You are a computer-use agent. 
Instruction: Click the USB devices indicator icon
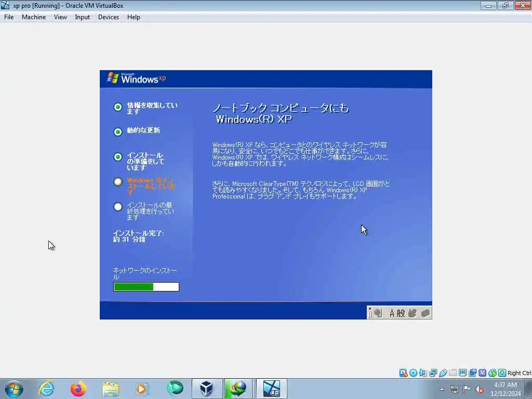(443, 373)
